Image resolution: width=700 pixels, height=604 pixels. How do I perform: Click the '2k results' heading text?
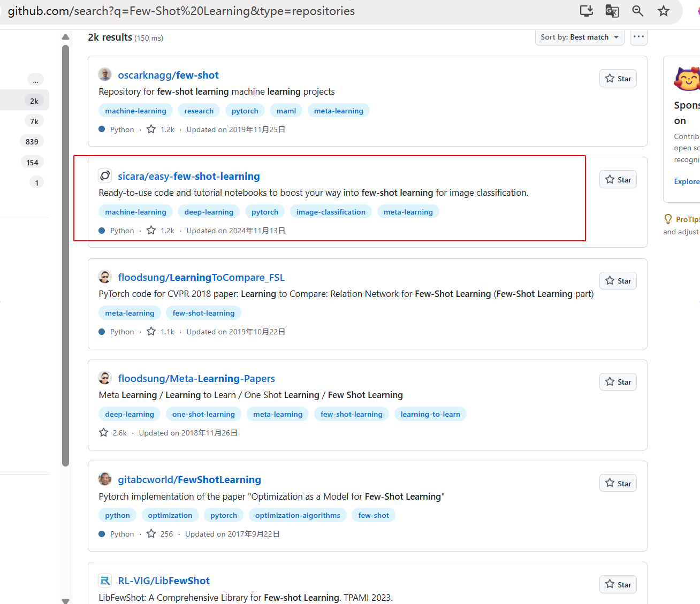110,37
